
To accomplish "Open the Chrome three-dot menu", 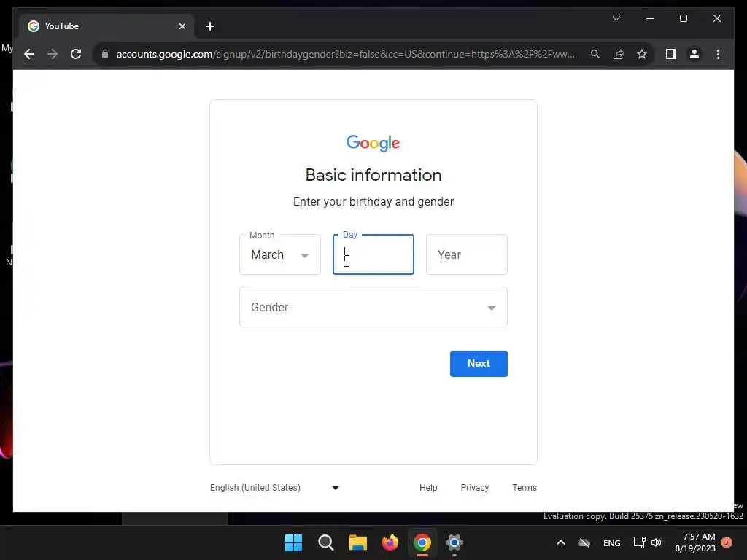I will 718,54.
